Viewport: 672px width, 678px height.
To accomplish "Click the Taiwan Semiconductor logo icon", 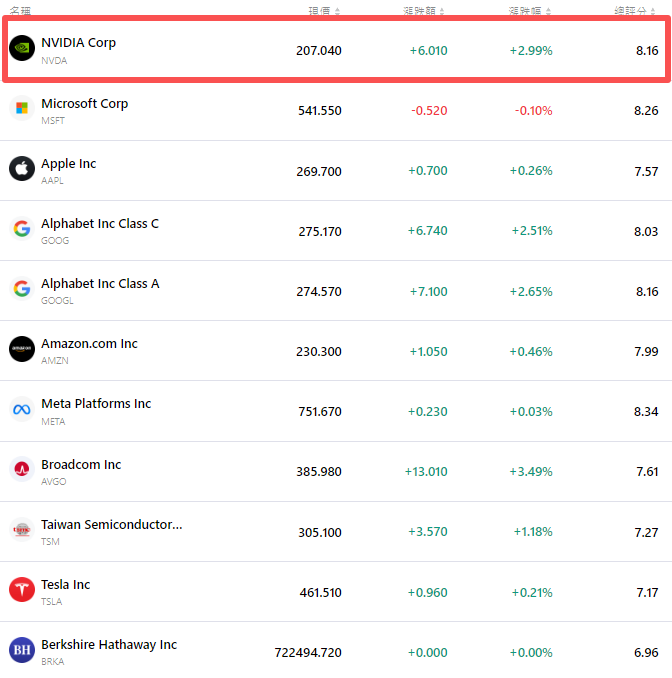I will tap(22, 529).
